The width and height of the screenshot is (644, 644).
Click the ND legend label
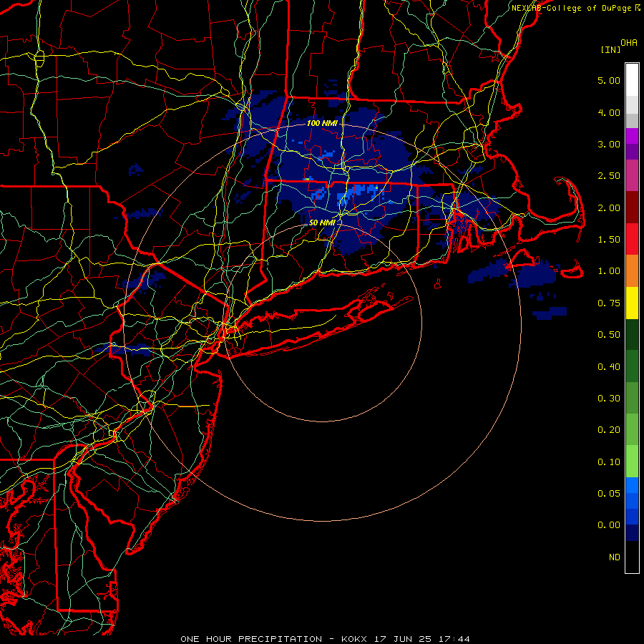pos(615,557)
